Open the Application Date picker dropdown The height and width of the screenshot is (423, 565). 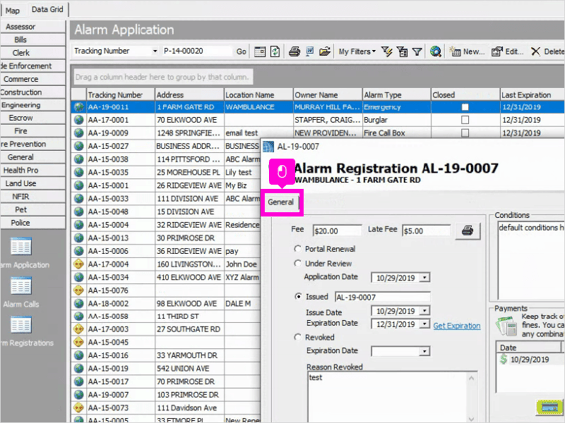tap(425, 278)
